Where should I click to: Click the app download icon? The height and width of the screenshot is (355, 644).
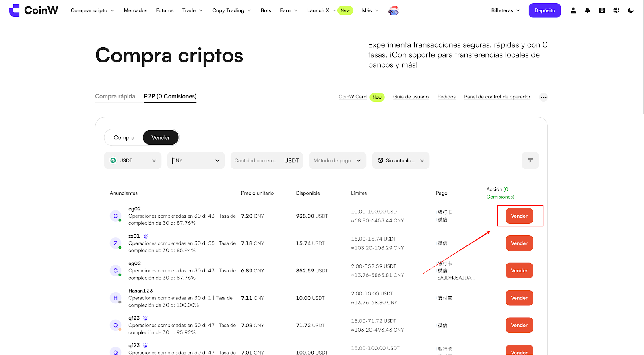(x=602, y=10)
